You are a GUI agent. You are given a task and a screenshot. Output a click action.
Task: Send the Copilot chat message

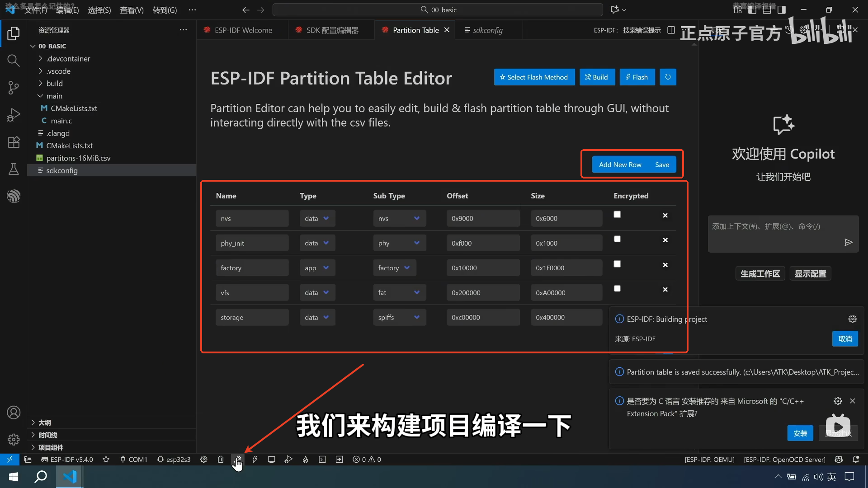848,243
